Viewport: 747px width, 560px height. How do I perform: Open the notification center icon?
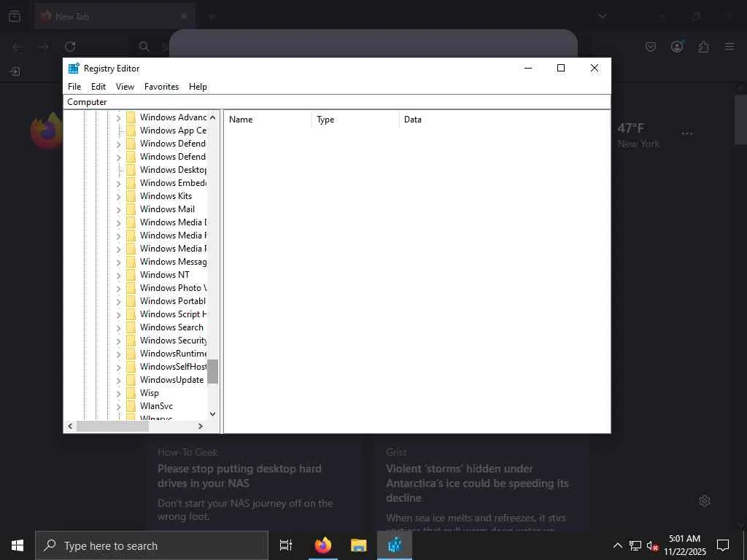tap(723, 545)
